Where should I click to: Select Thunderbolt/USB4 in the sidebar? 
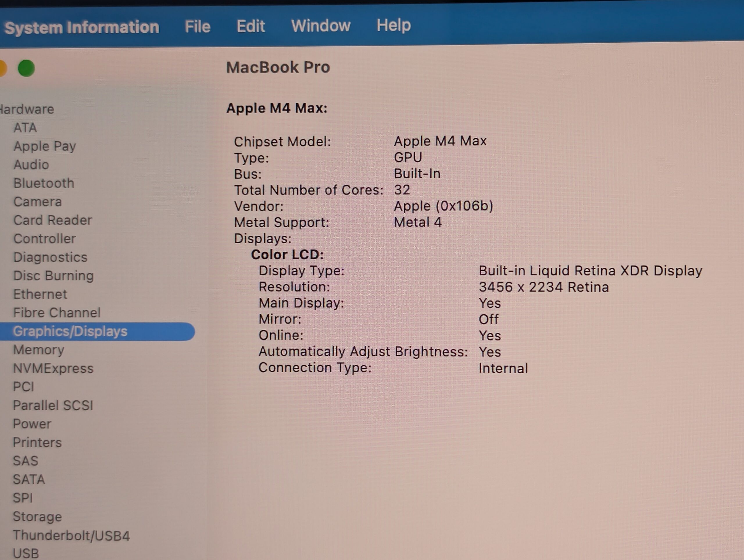[x=71, y=536]
